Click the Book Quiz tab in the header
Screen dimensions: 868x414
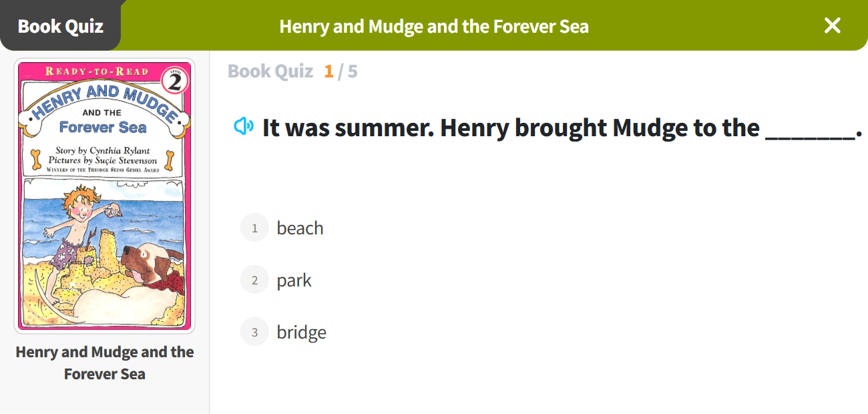[x=60, y=27]
